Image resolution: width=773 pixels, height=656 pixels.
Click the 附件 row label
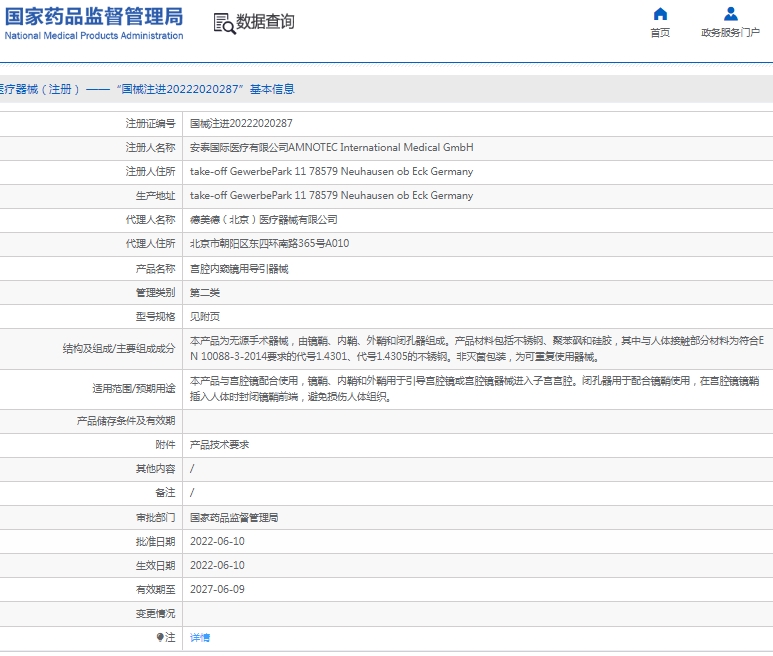coord(165,445)
